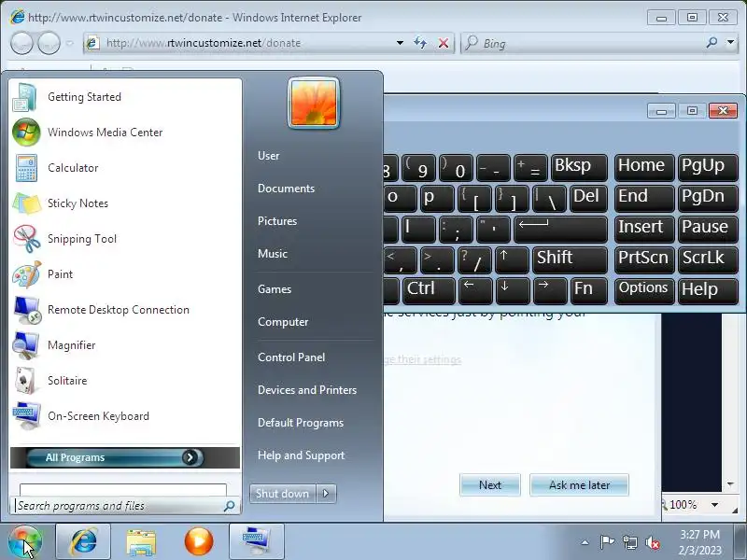Click the Action Center flag icon
This screenshot has height=560, width=747.
coord(607,542)
